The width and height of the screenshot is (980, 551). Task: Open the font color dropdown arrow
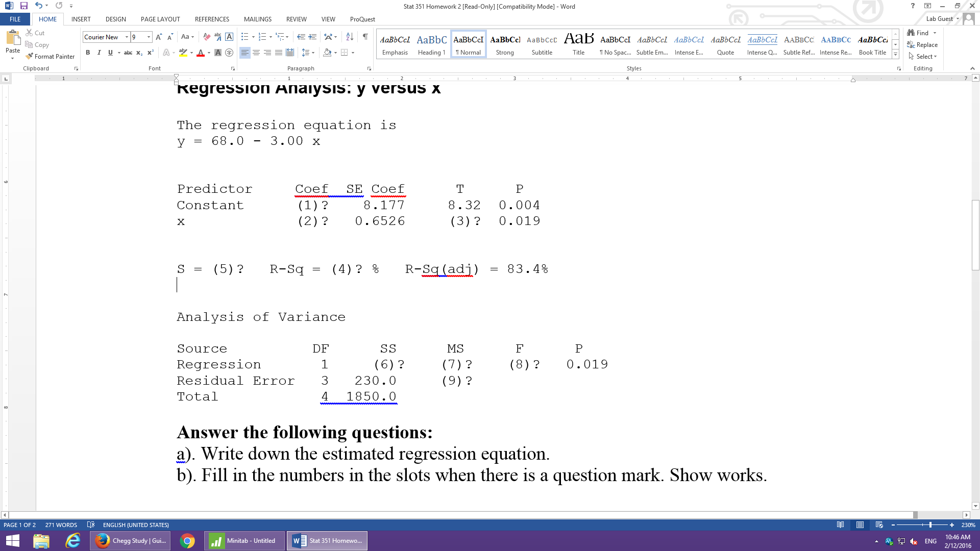(x=209, y=53)
